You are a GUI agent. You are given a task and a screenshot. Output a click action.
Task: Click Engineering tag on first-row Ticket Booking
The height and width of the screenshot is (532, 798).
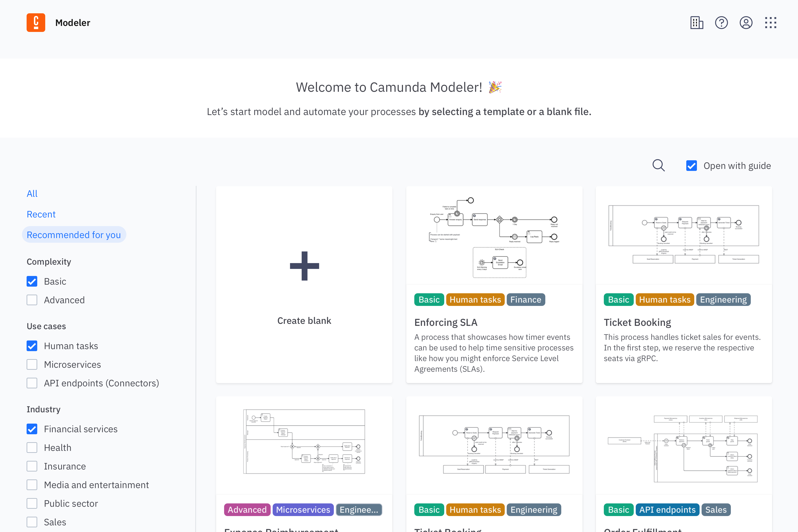click(723, 300)
